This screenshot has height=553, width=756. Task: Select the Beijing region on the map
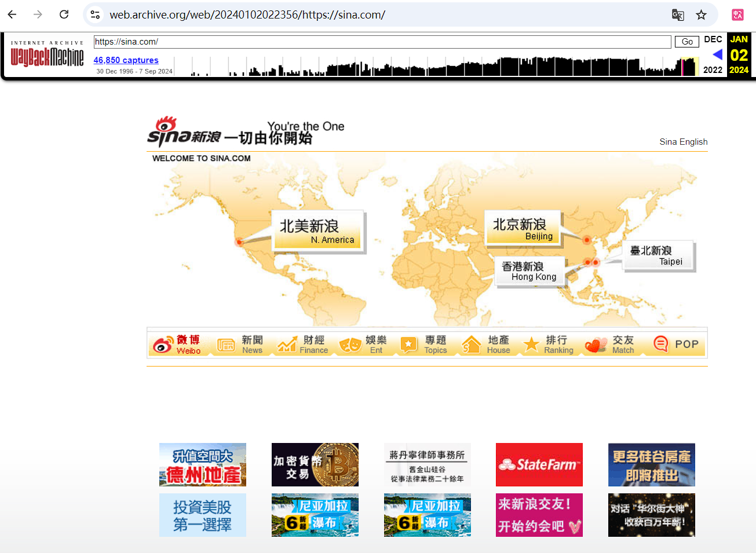pos(523,228)
